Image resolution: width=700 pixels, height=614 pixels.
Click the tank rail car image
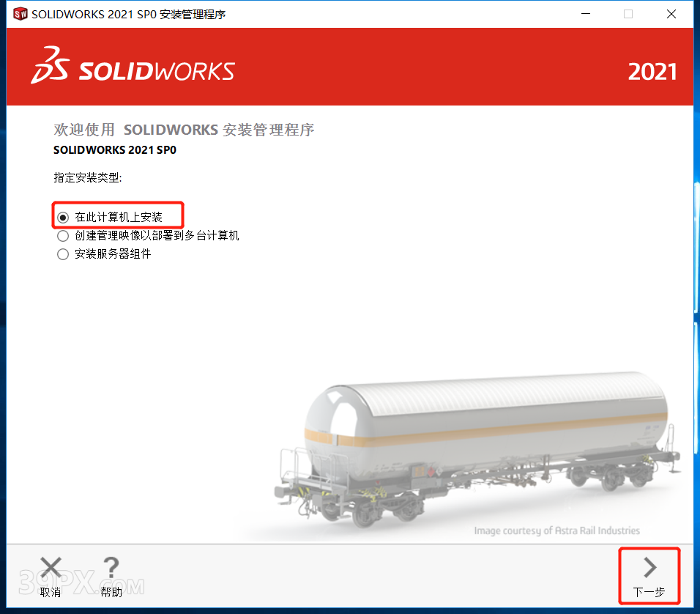click(477, 449)
